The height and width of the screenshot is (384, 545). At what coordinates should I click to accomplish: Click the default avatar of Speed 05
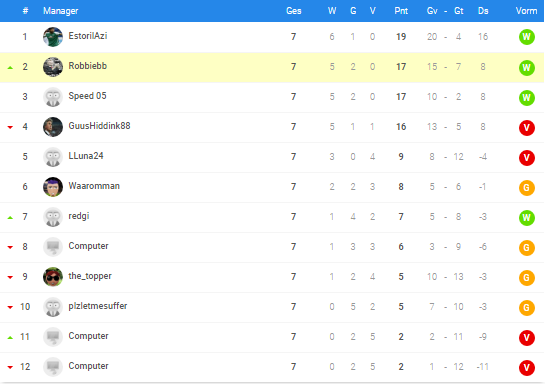coord(53,97)
